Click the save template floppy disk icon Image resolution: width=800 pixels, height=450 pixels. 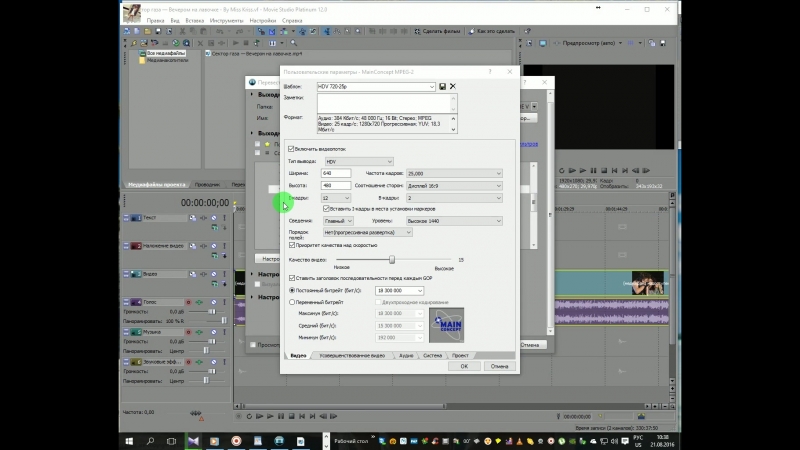(x=442, y=87)
